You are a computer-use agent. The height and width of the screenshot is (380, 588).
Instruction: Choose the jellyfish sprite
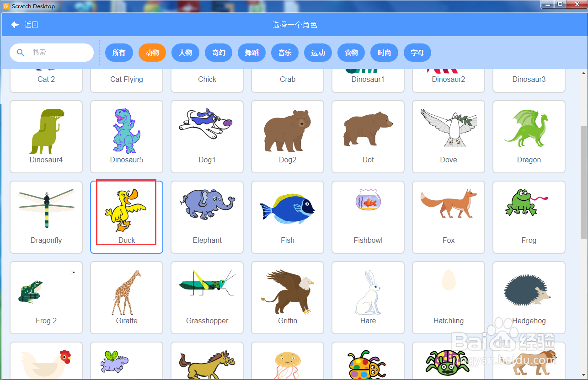coord(288,361)
